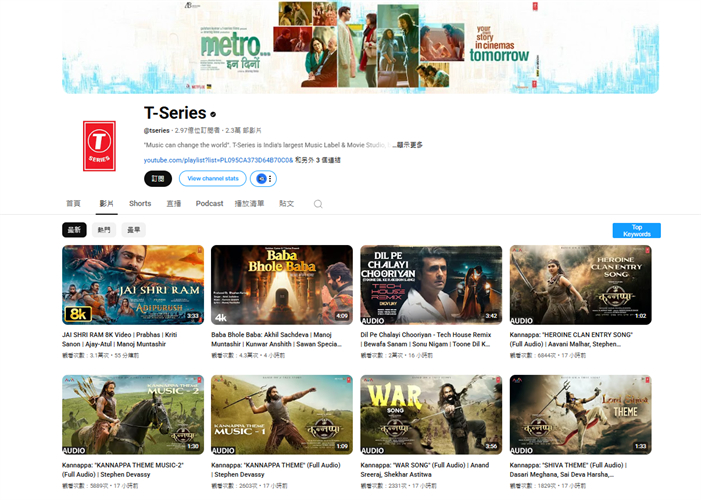Switch to the 首頁 tab
This screenshot has width=701, height=500.
click(x=73, y=203)
